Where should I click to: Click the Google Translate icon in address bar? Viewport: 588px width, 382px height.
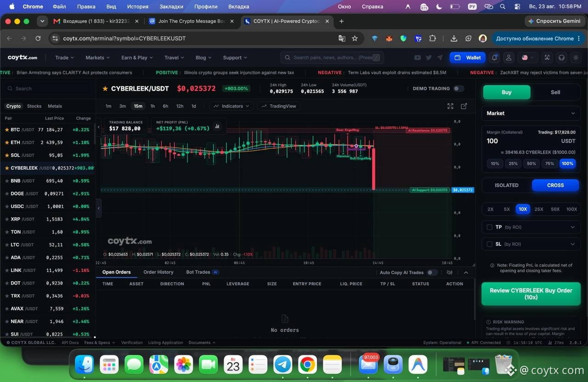(342, 39)
